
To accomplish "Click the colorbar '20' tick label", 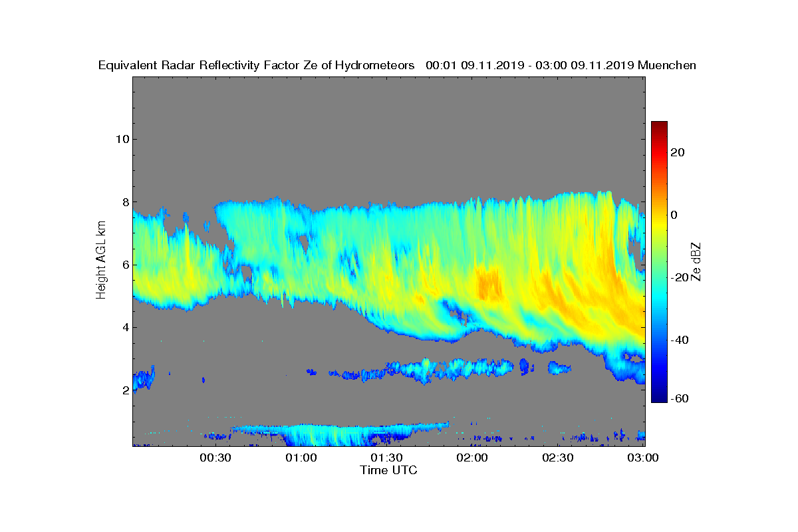I will 678,152.
